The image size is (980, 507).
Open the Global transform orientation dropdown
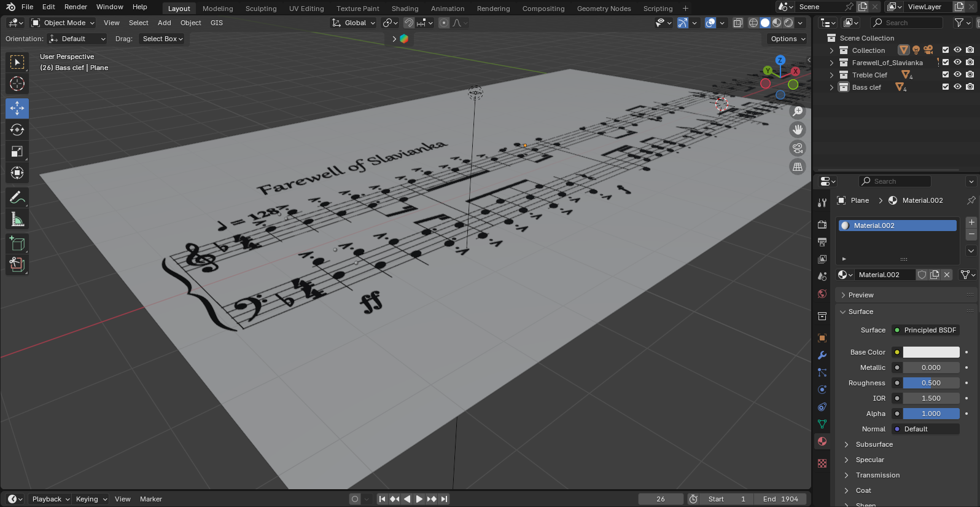pos(354,23)
